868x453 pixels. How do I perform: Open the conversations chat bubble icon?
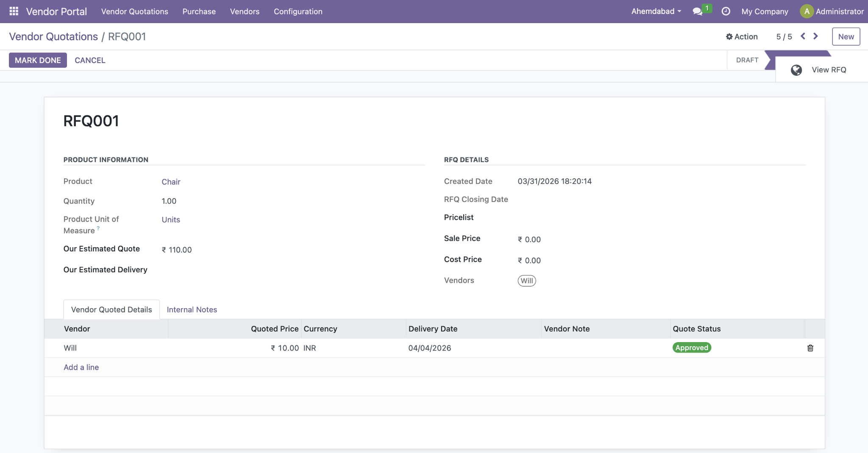click(697, 11)
